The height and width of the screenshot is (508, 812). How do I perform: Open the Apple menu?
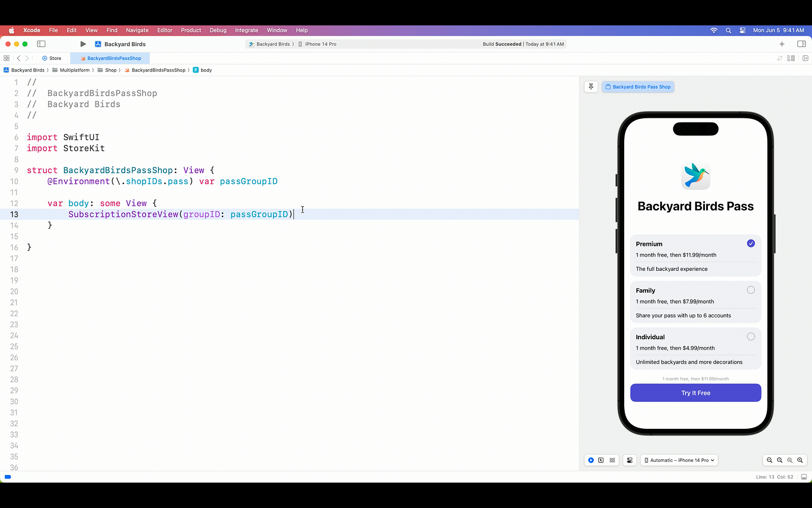[x=11, y=30]
